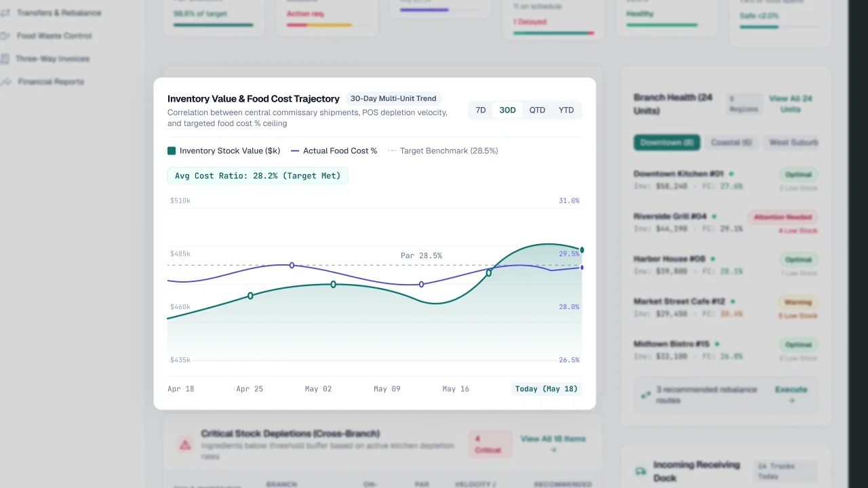868x488 pixels.
Task: Click the Today (May 18) date label
Action: [547, 389]
